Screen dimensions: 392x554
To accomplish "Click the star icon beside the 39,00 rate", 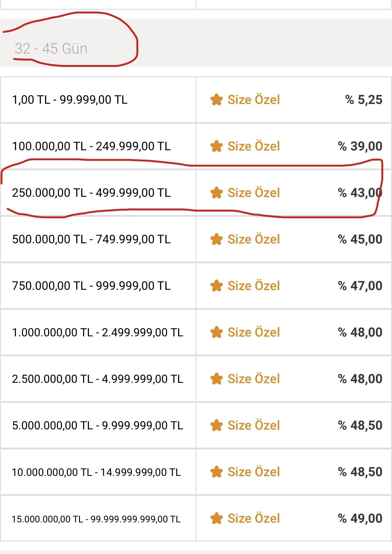I will (217, 146).
